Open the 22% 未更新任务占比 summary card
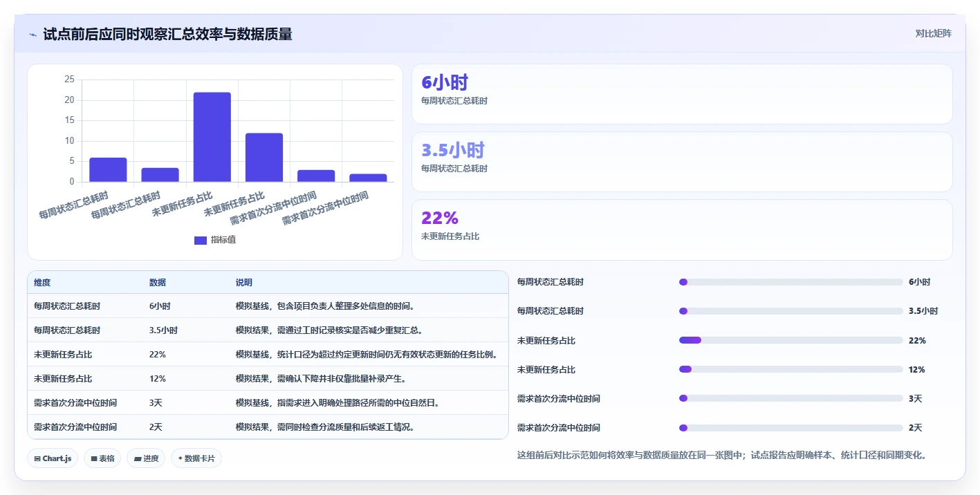This screenshot has height=495, width=980. coord(682,230)
